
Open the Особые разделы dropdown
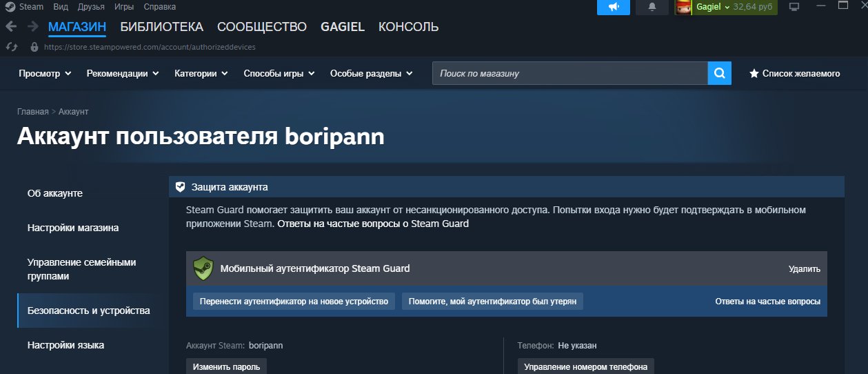(x=371, y=73)
